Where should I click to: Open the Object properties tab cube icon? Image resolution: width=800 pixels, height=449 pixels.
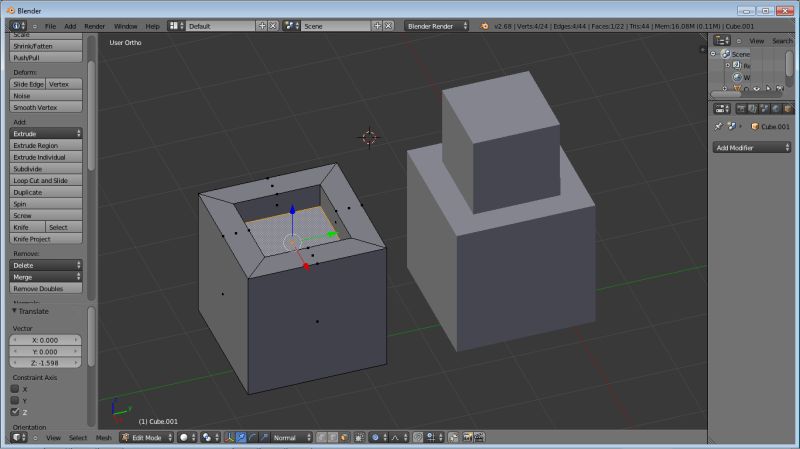click(787, 109)
